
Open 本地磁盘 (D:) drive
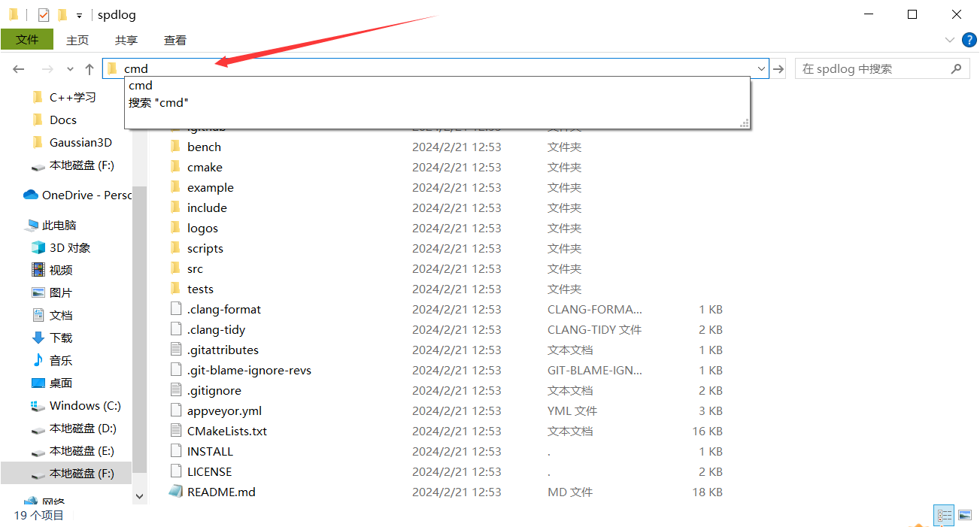[x=83, y=429]
